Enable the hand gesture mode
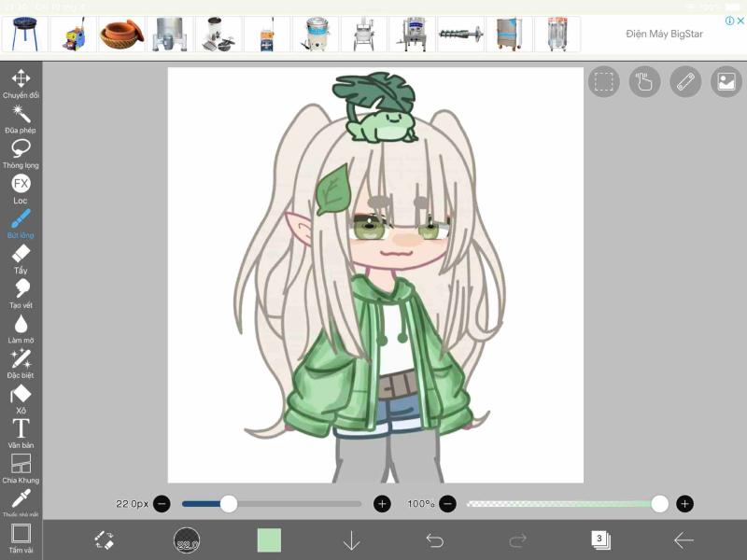This screenshot has width=747, height=560. coord(642,81)
